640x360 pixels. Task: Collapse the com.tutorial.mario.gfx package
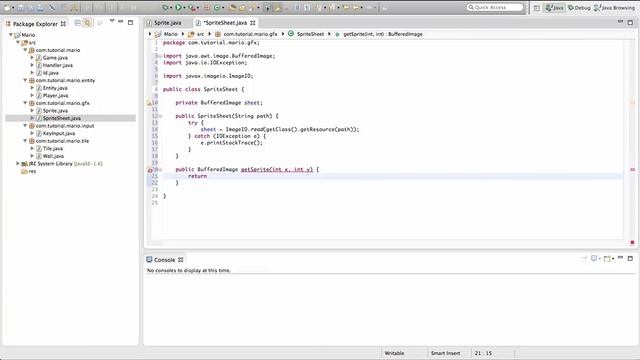point(25,103)
